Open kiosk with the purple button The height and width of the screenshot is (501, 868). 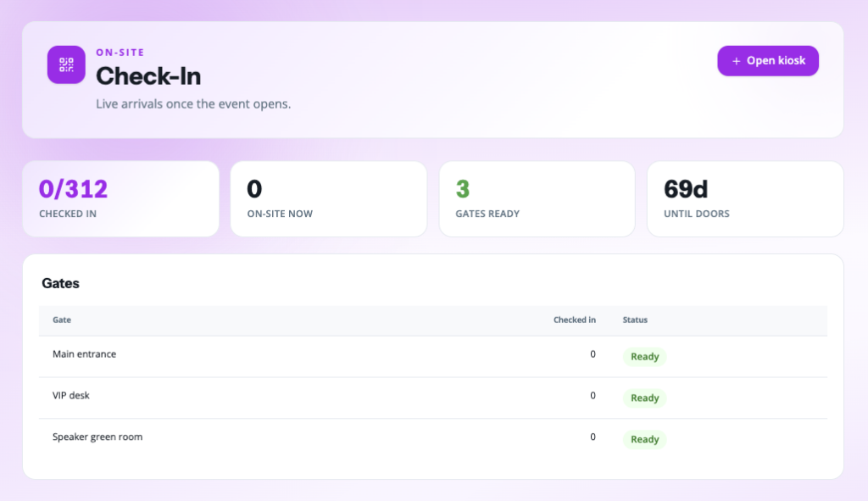coord(768,61)
